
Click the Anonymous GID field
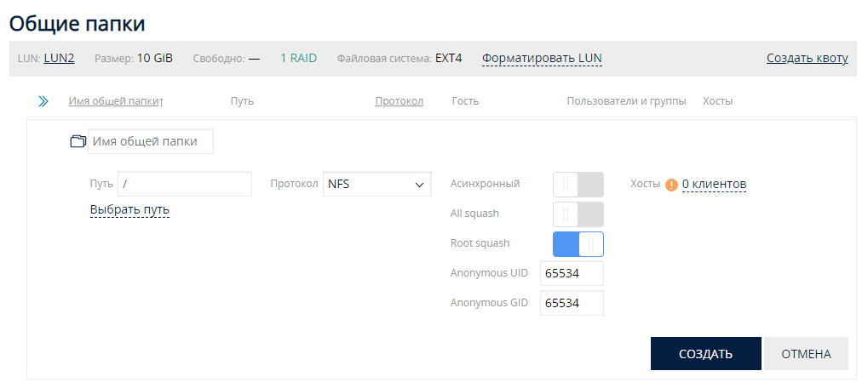[572, 304]
